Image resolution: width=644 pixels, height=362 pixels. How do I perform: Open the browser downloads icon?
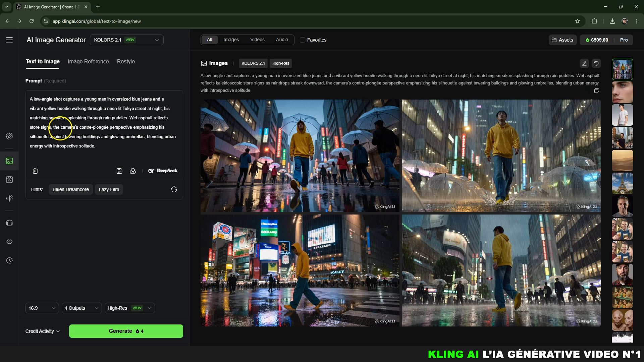(x=612, y=21)
